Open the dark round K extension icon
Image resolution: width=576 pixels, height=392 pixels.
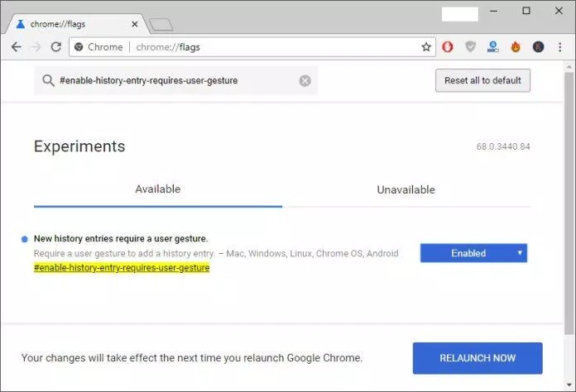point(538,46)
